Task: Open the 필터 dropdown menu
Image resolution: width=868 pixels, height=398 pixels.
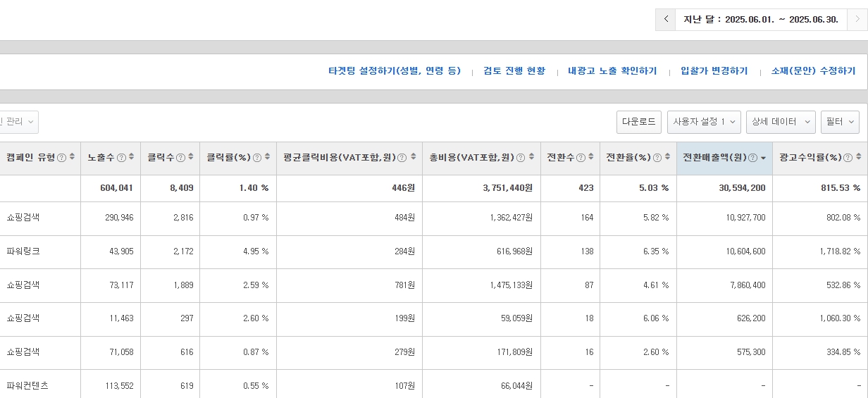Action: point(840,122)
